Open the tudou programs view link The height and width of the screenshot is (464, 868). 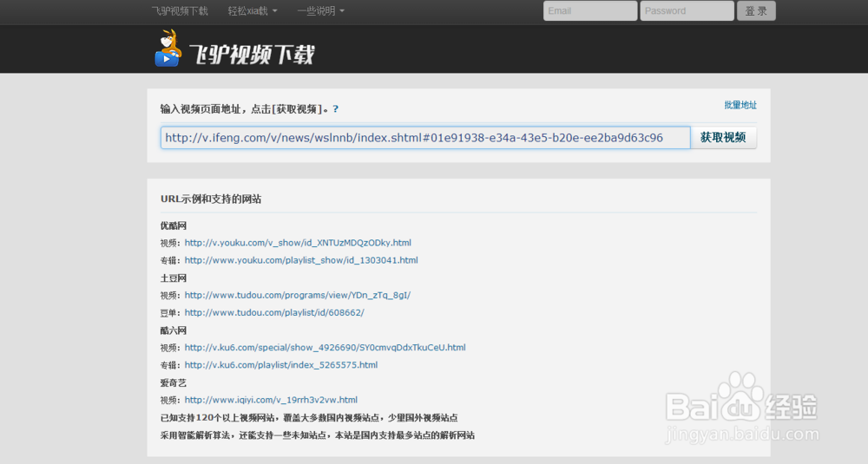click(298, 296)
